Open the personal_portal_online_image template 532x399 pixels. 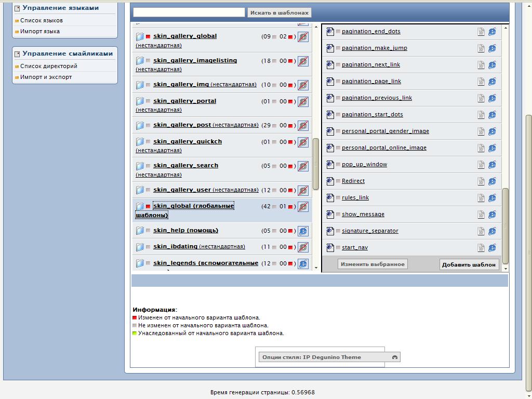[384, 148]
